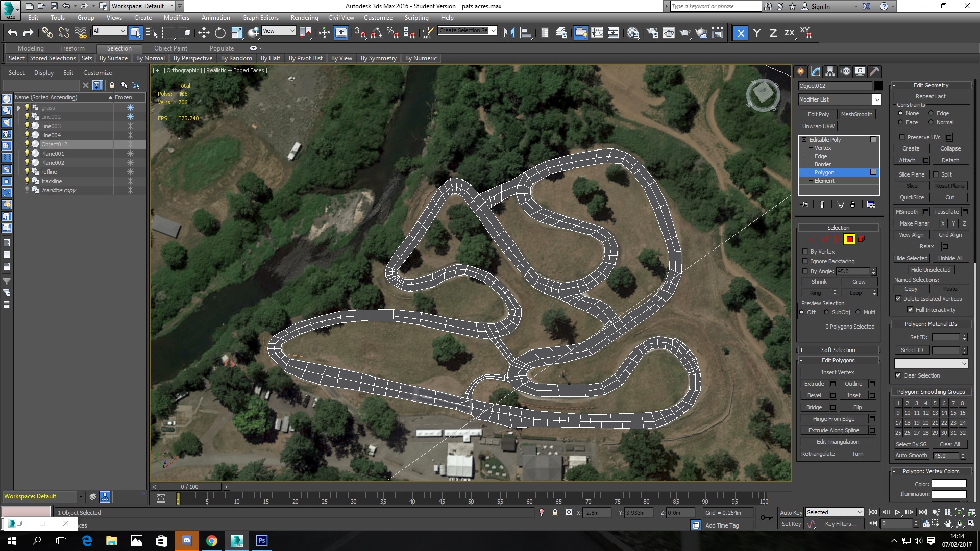Activate the Polygon selection level icon

coord(849,239)
